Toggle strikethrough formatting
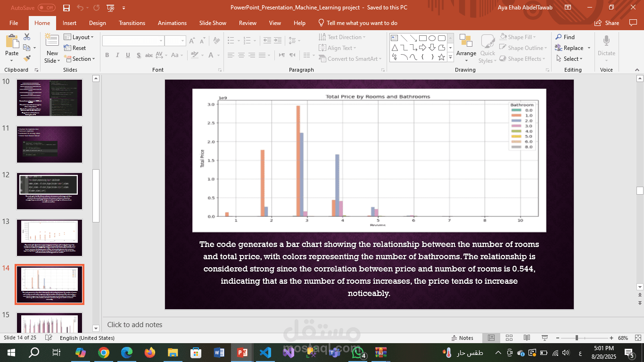This screenshot has width=644, height=362. (x=149, y=55)
